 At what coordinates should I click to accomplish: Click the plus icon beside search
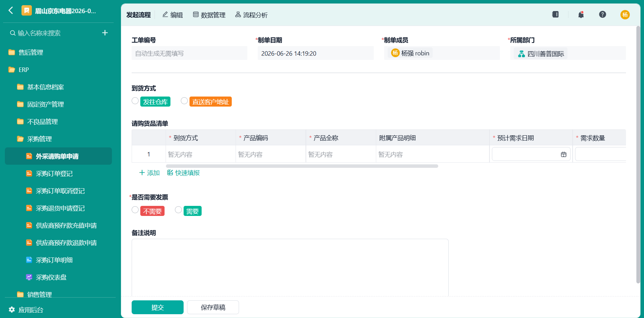click(x=105, y=33)
